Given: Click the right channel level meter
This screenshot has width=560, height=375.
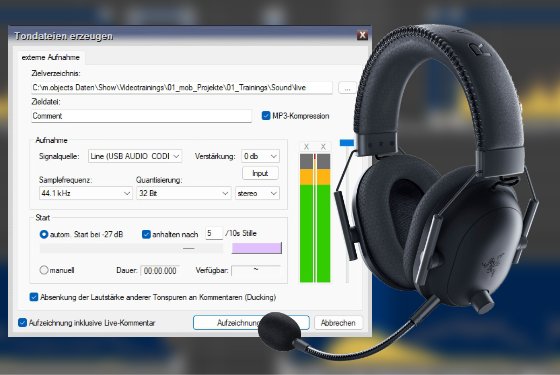Looking at the screenshot, I should (x=324, y=218).
